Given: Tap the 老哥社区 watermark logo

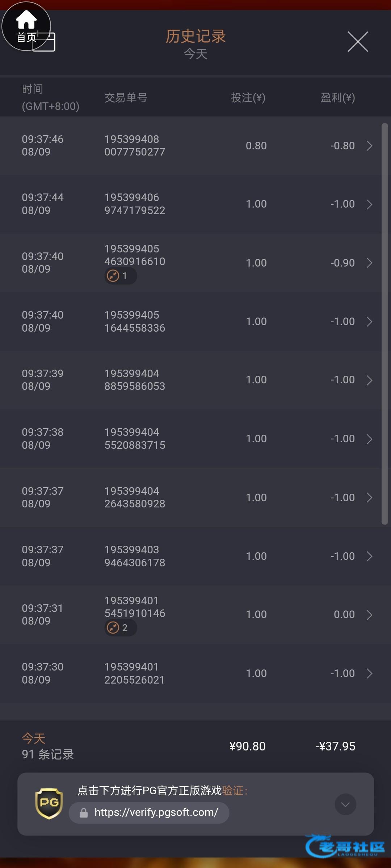Looking at the screenshot, I should (x=346, y=846).
